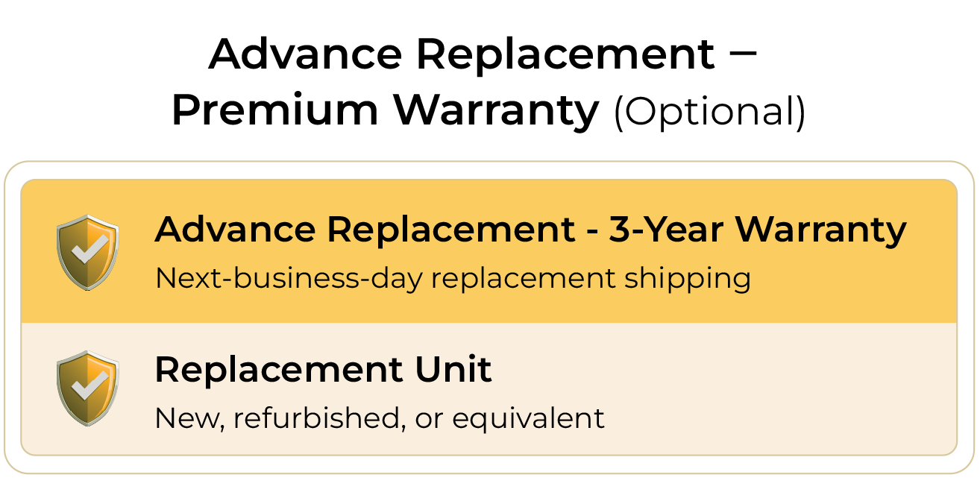Click the word Warranty in the yellow row heading
This screenshot has width=980, height=498.
pos(820,230)
